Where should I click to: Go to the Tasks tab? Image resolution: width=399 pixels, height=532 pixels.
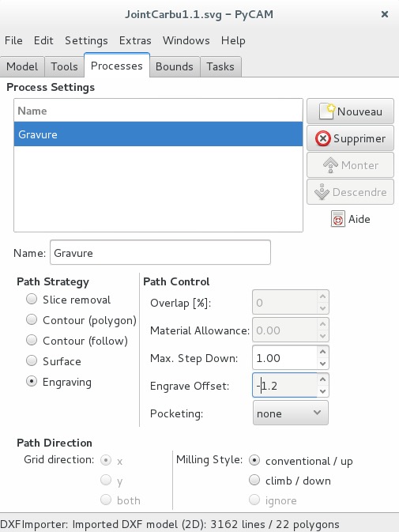[x=220, y=66]
